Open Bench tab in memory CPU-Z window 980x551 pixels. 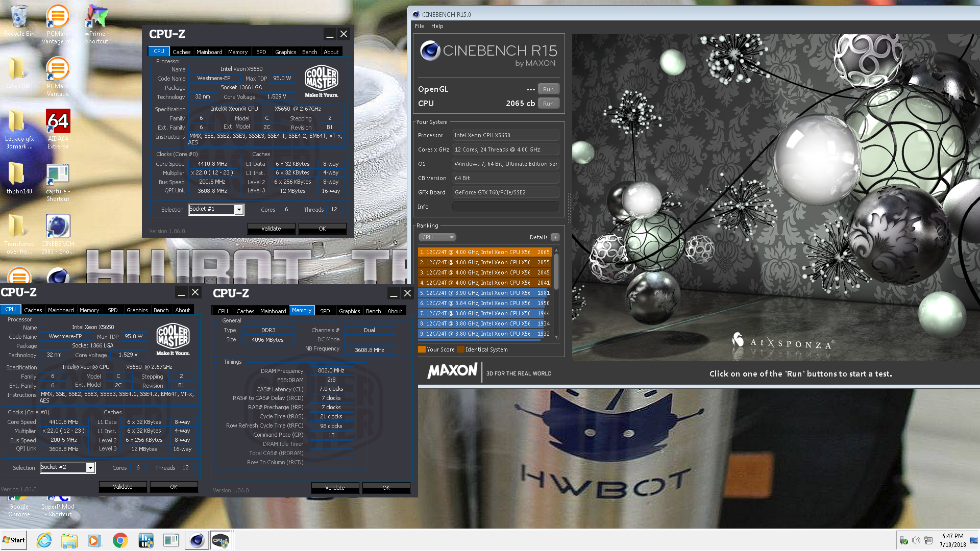point(373,311)
